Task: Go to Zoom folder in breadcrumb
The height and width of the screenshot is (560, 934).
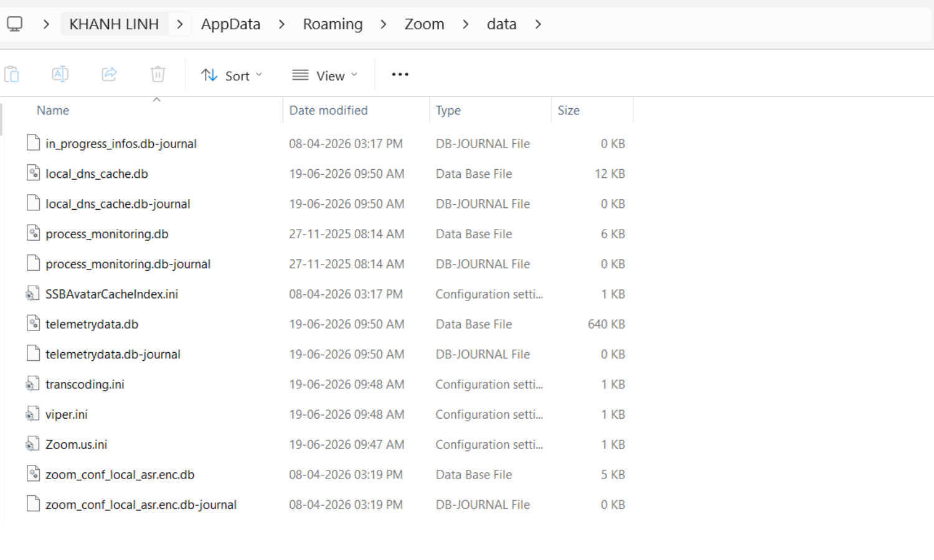Action: click(424, 24)
